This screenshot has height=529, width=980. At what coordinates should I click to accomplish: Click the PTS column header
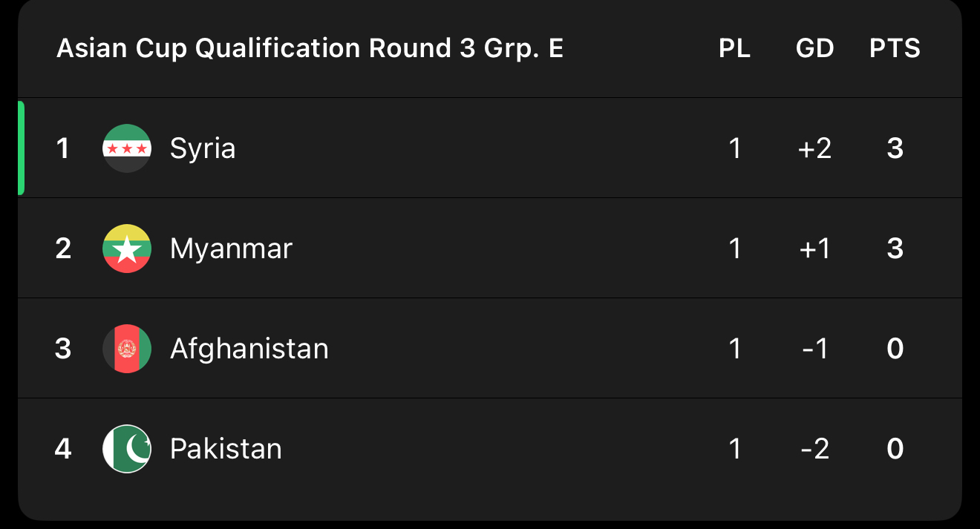pyautogui.click(x=895, y=49)
